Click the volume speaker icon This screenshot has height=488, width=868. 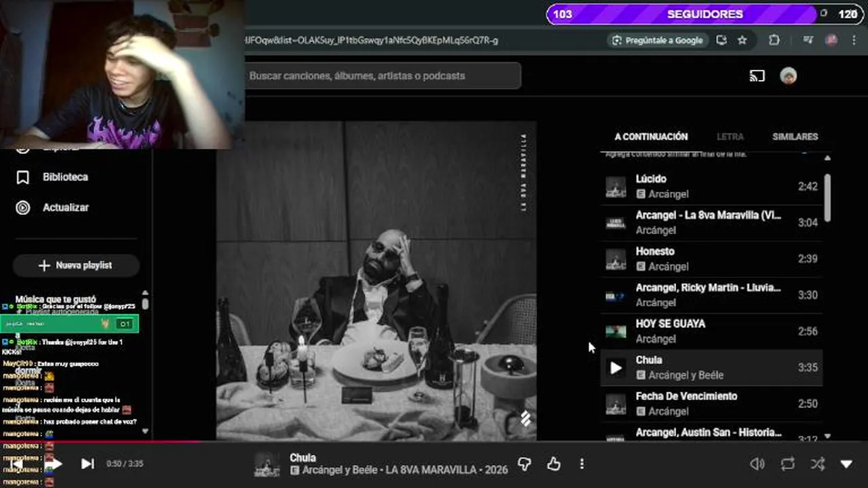pos(757,464)
